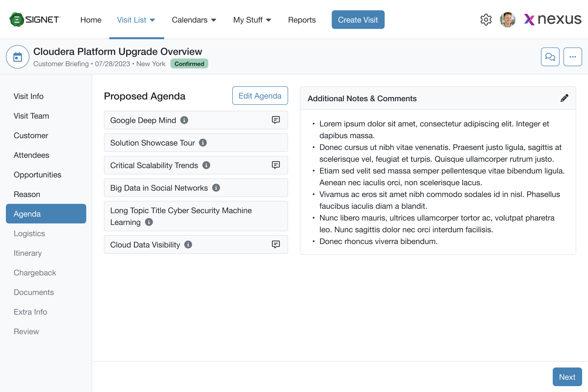Select the Google Deep Mind agenda item

point(196,120)
